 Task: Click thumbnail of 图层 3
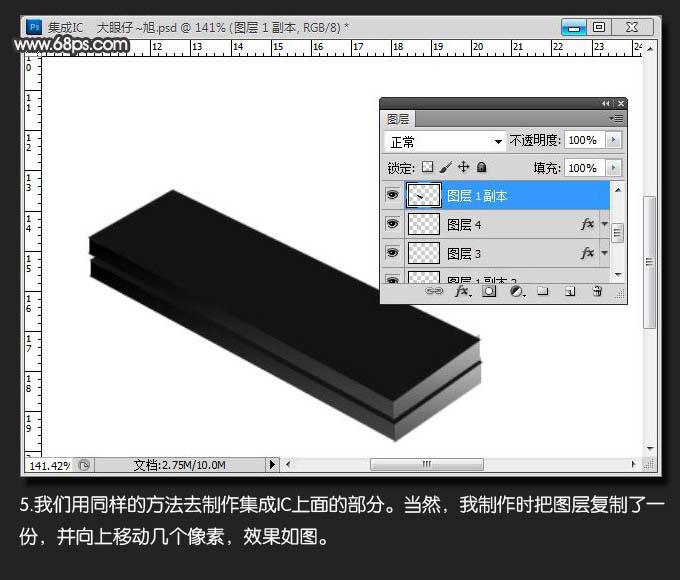point(424,253)
